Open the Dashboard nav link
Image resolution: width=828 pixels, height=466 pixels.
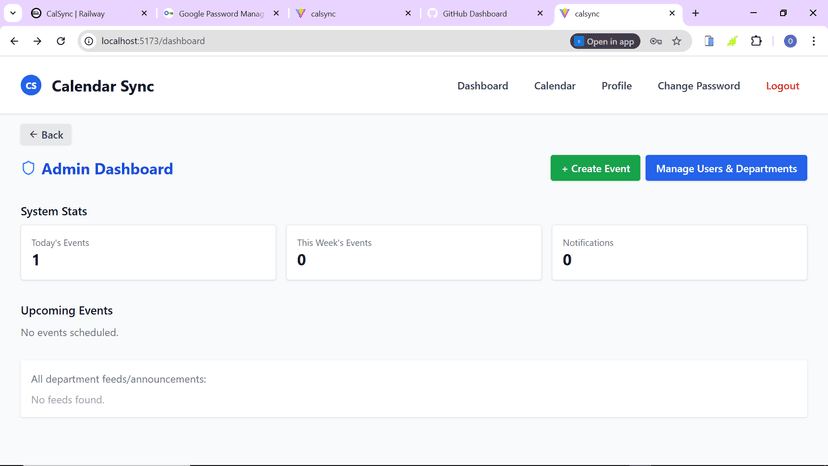[483, 86]
